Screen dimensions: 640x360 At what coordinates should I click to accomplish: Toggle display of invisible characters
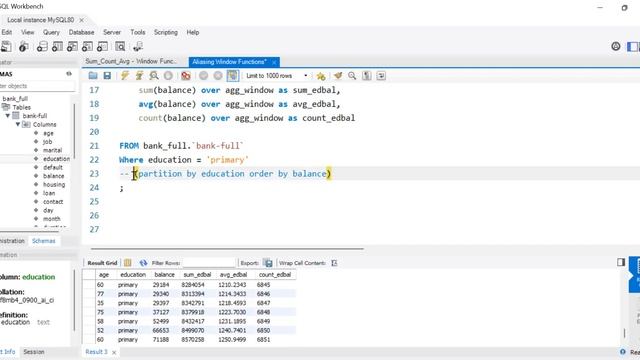(367, 76)
